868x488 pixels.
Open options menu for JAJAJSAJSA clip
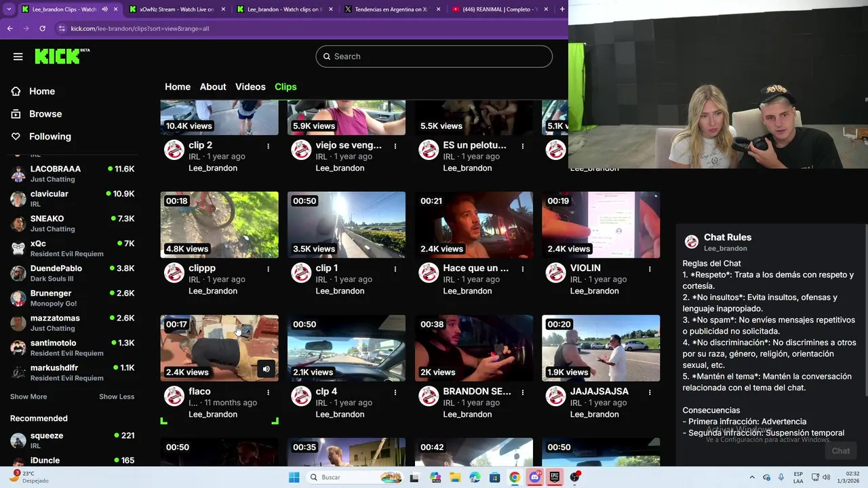click(x=650, y=392)
